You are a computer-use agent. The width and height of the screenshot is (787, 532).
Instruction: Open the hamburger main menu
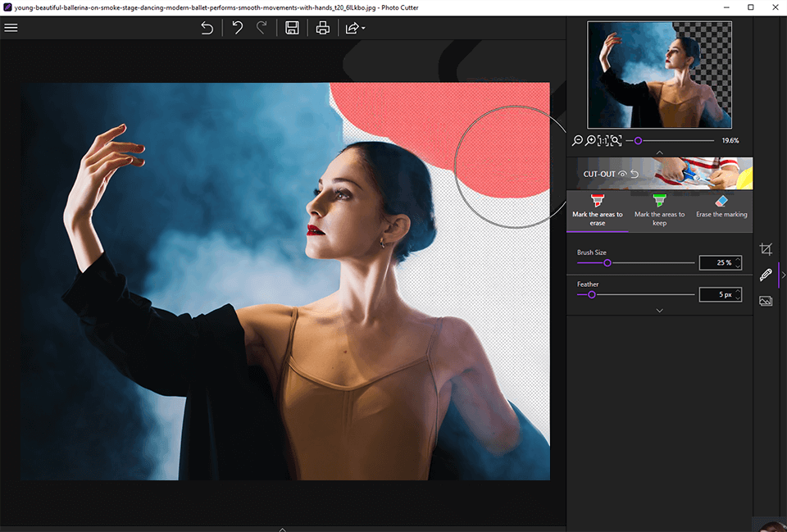pyautogui.click(x=11, y=27)
